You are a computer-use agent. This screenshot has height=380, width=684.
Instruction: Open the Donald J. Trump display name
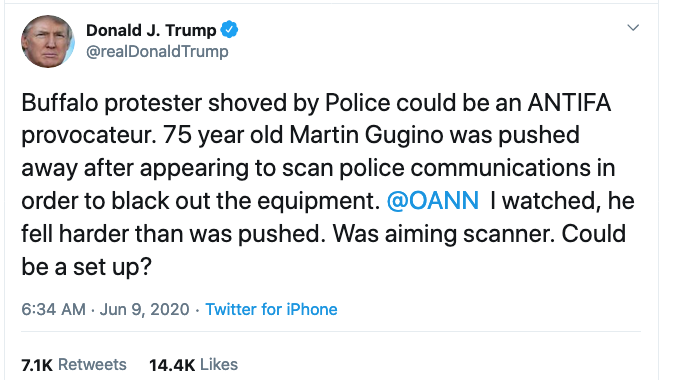pyautogui.click(x=151, y=30)
